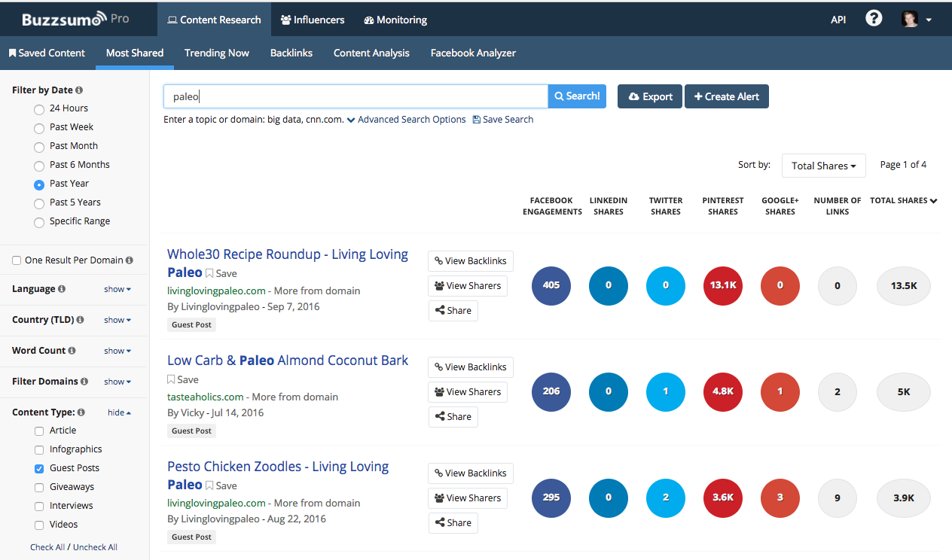
Task: Click Pinterest shares circle showing 3.6K
Action: click(723, 498)
